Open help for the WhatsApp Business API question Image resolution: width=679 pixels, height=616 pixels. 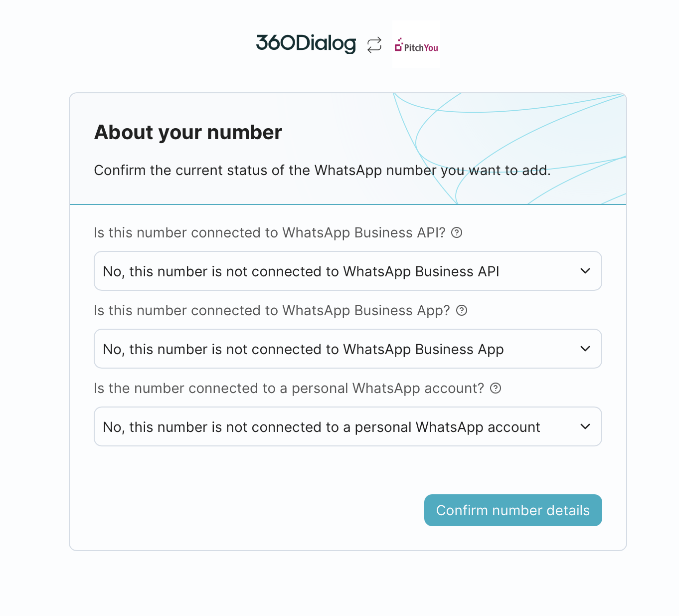(457, 232)
